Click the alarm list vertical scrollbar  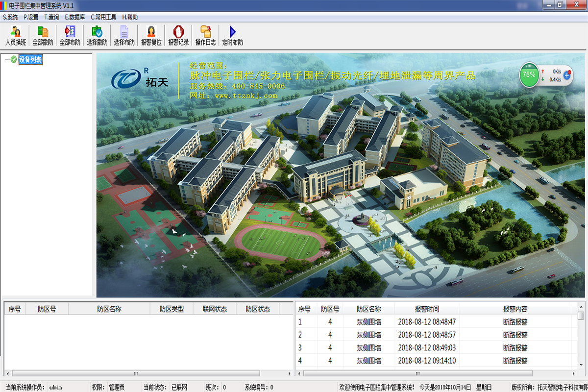click(581, 343)
